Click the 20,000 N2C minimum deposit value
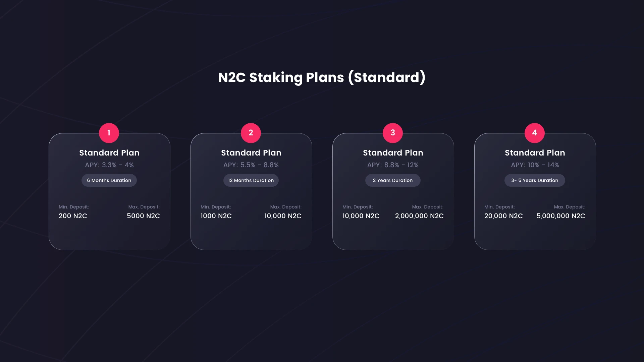 pos(503,216)
